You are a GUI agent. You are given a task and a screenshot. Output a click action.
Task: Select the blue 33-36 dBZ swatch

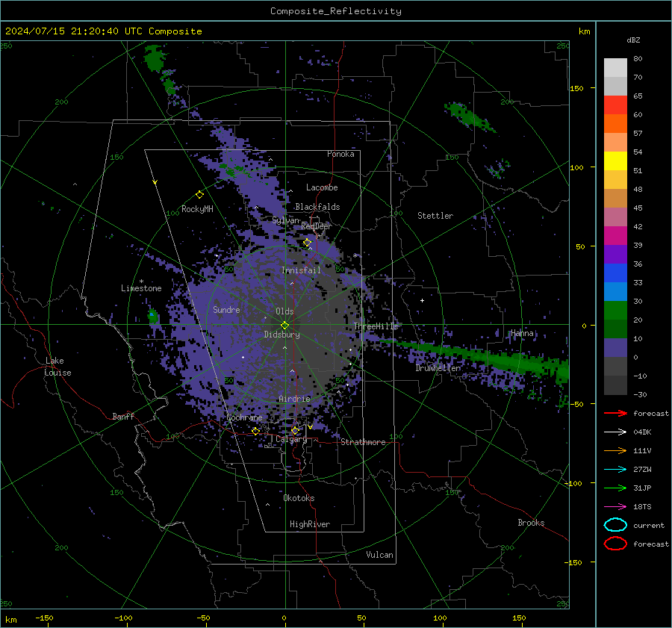click(x=615, y=273)
